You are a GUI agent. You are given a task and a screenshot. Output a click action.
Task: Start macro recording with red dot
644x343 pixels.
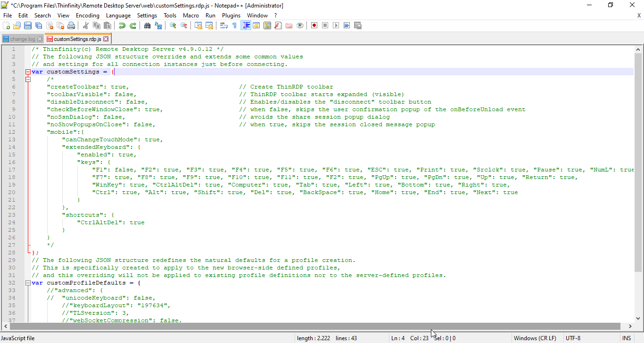(314, 25)
